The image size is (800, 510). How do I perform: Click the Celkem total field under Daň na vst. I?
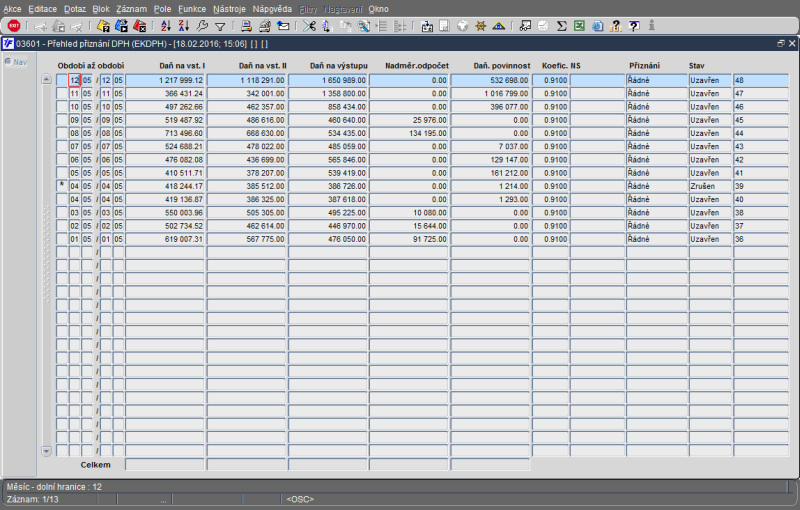coord(165,465)
